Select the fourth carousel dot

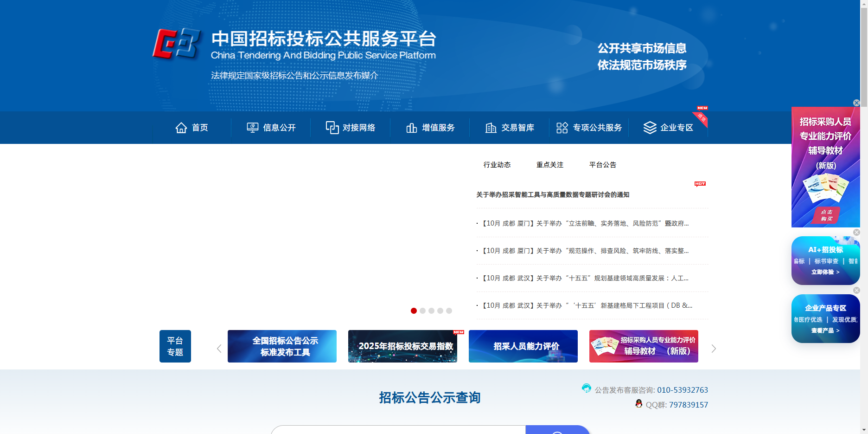point(440,311)
